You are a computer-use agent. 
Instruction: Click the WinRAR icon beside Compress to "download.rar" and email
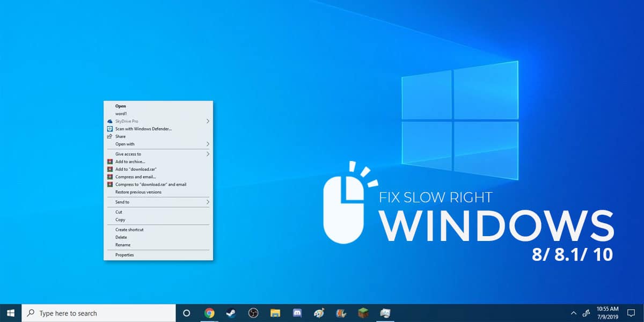110,184
